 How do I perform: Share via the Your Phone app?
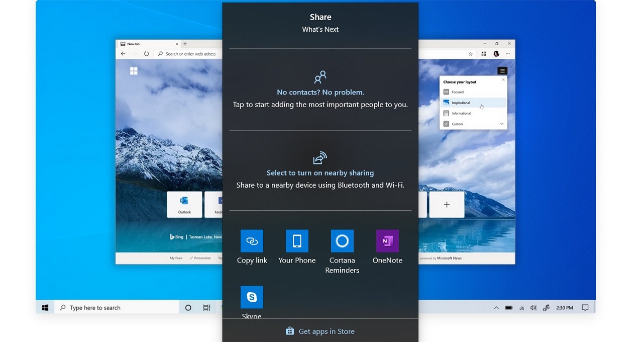297,241
